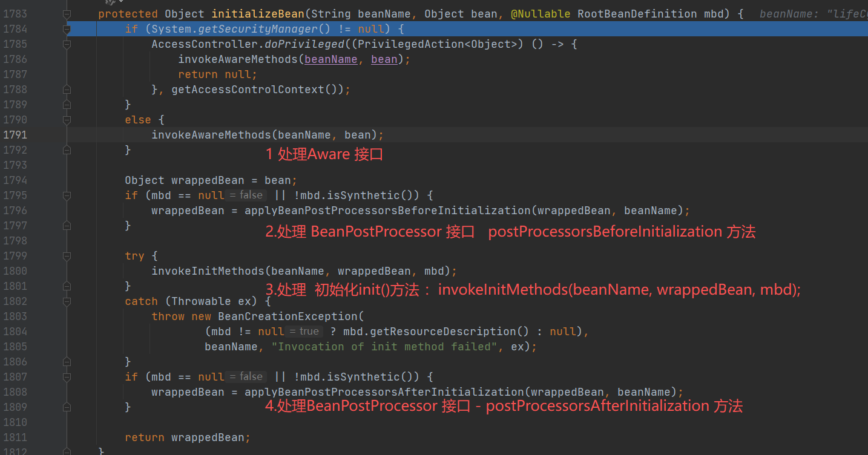Click applyBeanPostProcessorsBeforeInitialization method call

[387, 211]
